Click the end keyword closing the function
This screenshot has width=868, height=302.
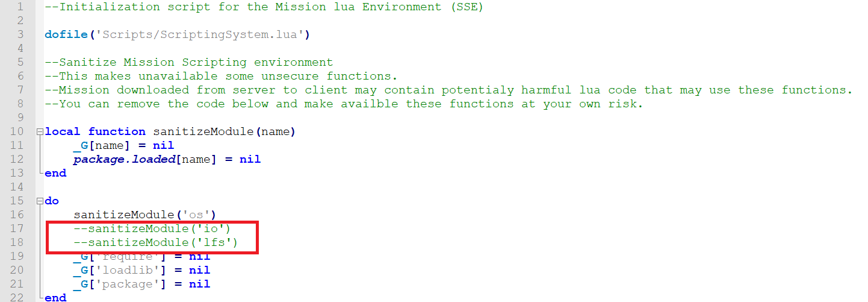pos(55,173)
